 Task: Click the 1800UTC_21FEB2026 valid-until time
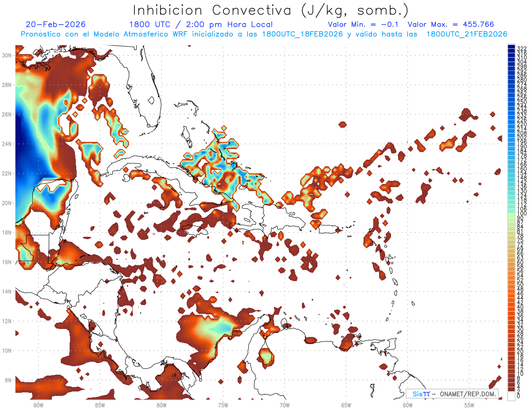pyautogui.click(x=467, y=34)
